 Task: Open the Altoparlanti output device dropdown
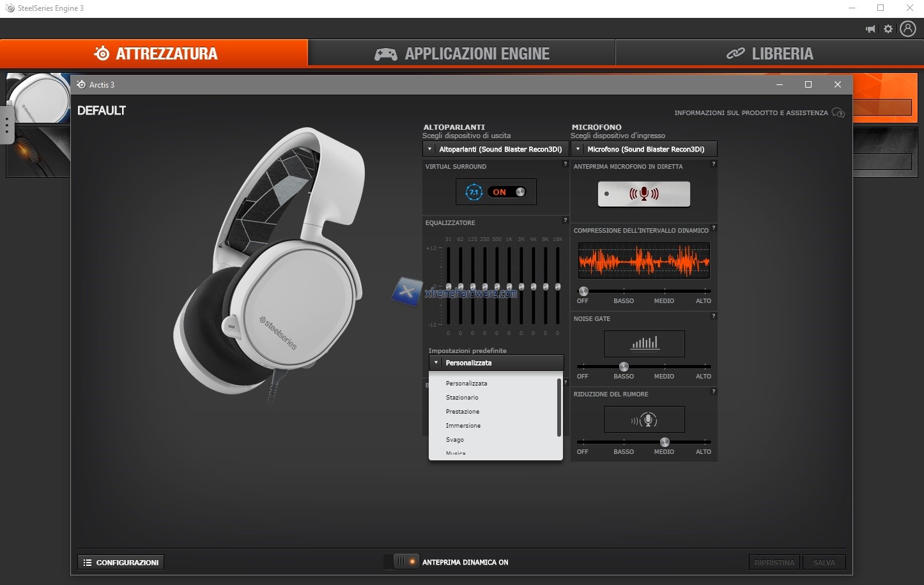pyautogui.click(x=495, y=149)
